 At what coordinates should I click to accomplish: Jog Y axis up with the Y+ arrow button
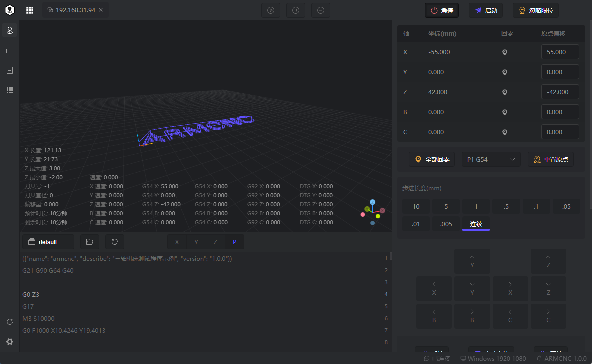472,261
